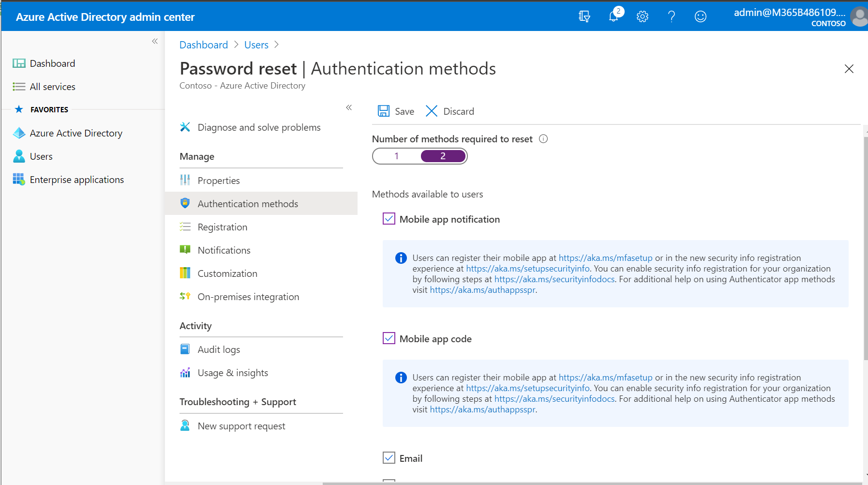Click the horizontal scrollbar at bottom
Image resolution: width=868 pixels, height=485 pixels.
[593, 483]
